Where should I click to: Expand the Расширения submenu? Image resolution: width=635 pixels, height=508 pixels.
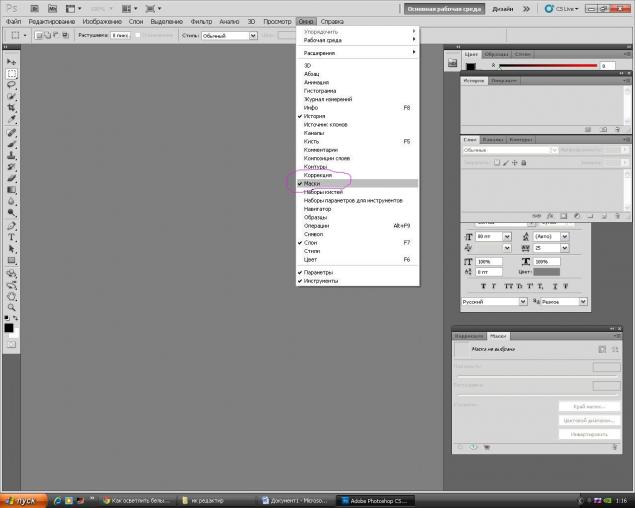[357, 53]
